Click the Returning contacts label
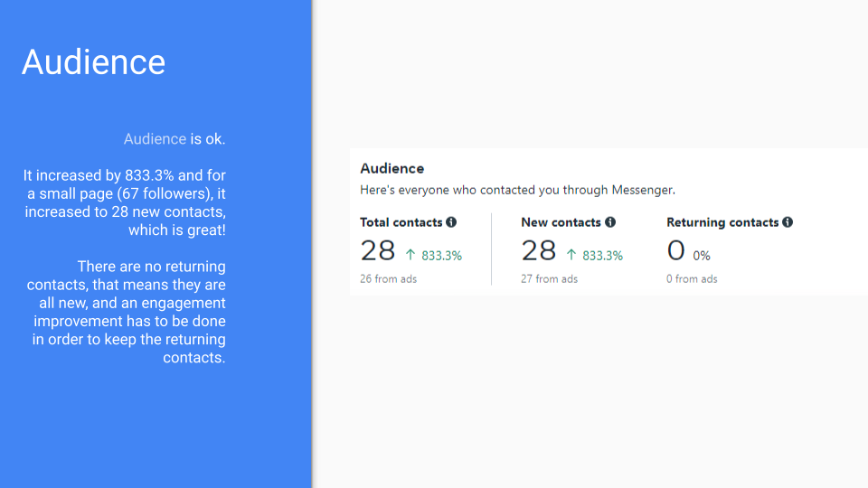This screenshot has width=868, height=488. (x=722, y=222)
